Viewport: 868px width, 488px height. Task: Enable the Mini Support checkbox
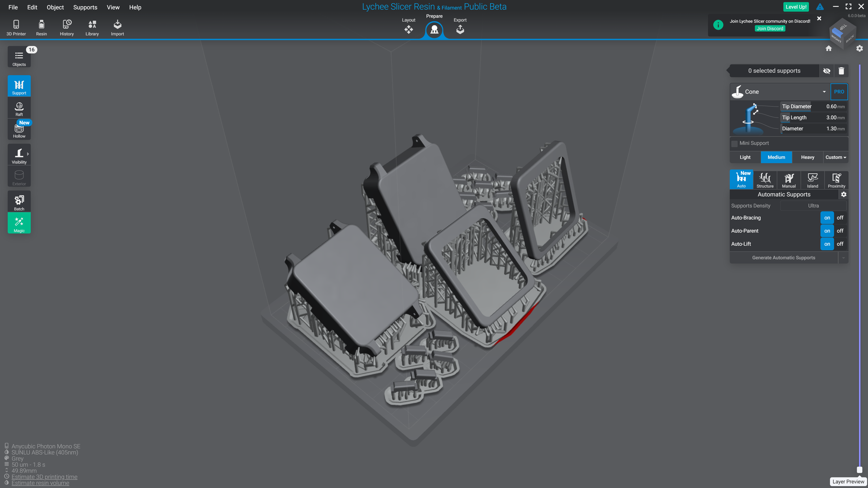click(735, 144)
